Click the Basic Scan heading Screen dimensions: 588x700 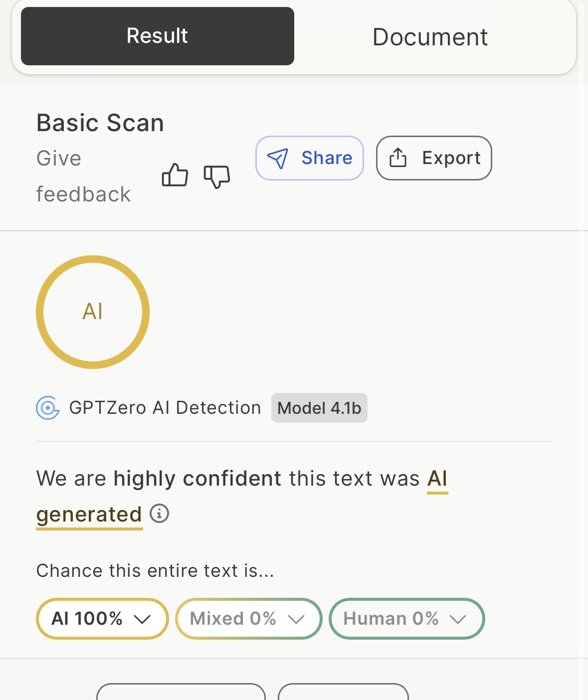[100, 123]
